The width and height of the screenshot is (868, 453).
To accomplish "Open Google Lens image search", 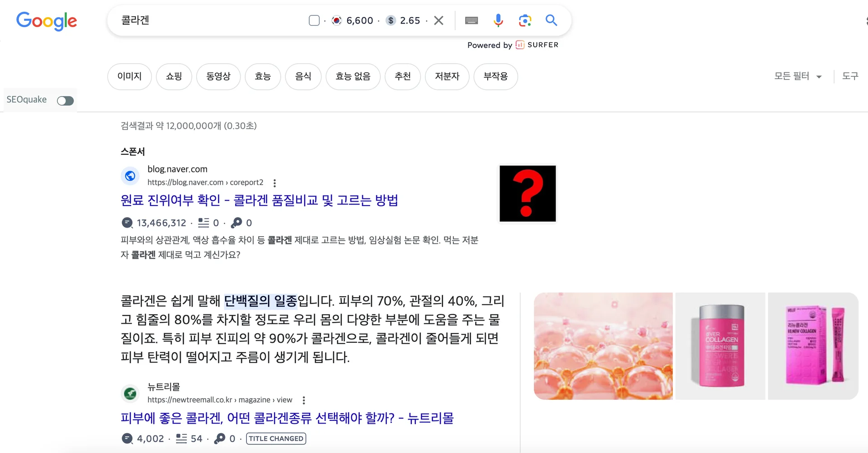I will (524, 20).
